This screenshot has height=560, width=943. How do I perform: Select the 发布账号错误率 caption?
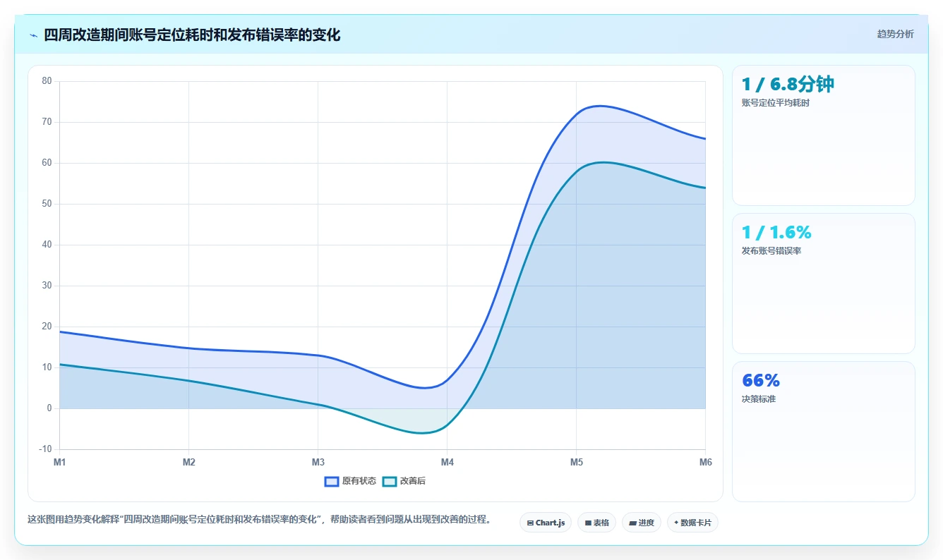[x=771, y=251]
